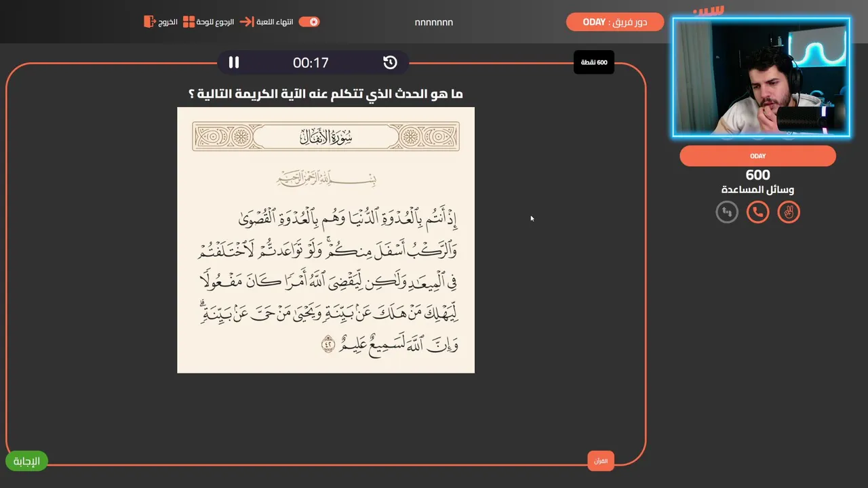
Task: Click the webcam video overlay
Action: coord(761,77)
